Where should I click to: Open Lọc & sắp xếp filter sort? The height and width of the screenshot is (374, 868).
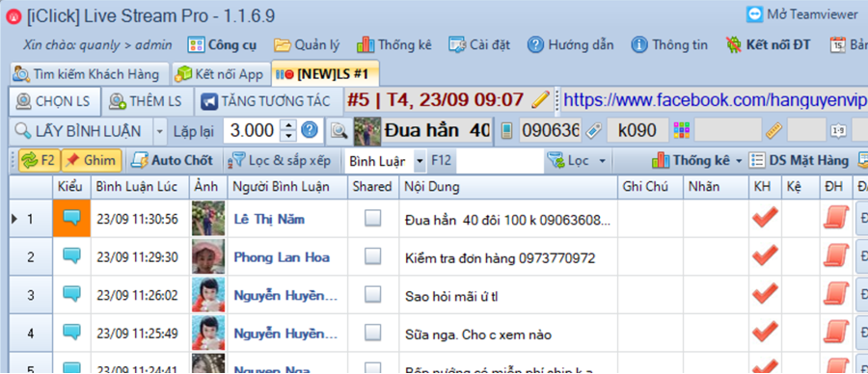(280, 160)
